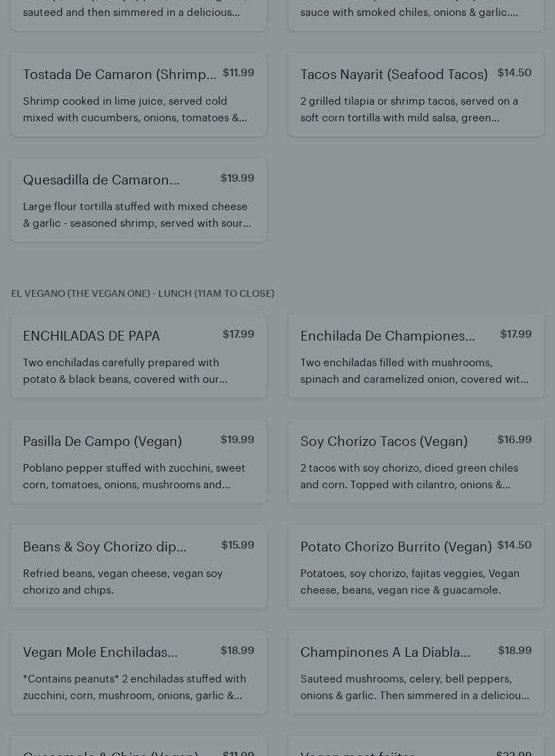This screenshot has height=756, width=555.
Task: Open the Quesadilla de Camaron menu card
Action: click(101, 180)
